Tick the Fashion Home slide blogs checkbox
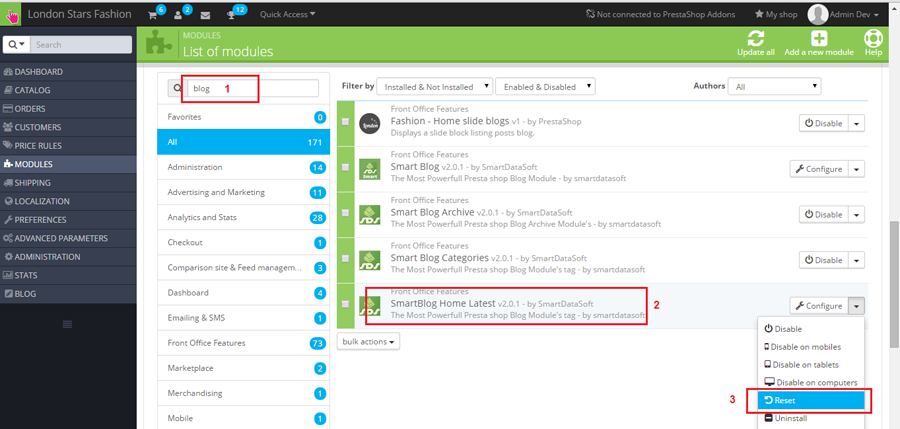The image size is (900, 429). point(345,122)
